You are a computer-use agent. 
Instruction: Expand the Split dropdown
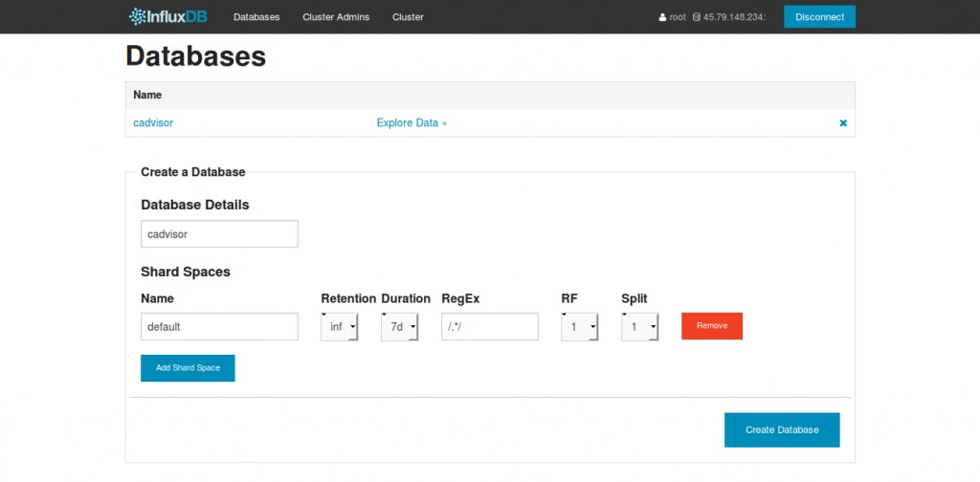(640, 326)
